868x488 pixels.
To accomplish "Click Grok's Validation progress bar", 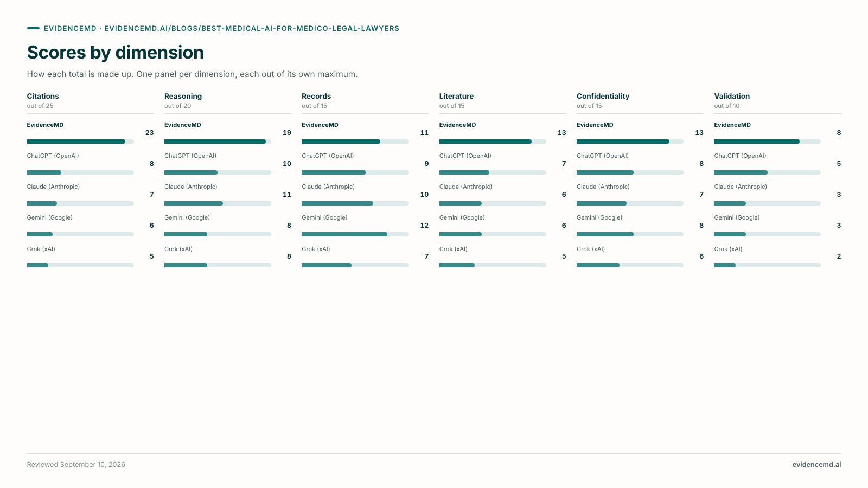I will 767,265.
